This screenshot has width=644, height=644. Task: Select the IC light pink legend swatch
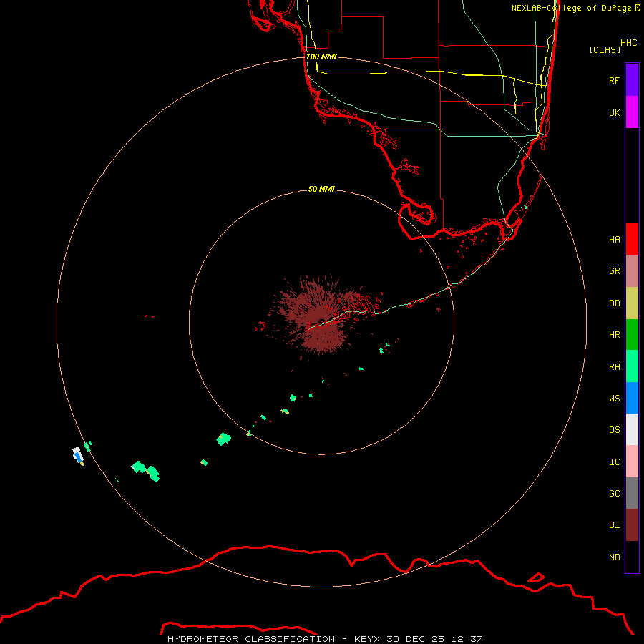point(632,462)
